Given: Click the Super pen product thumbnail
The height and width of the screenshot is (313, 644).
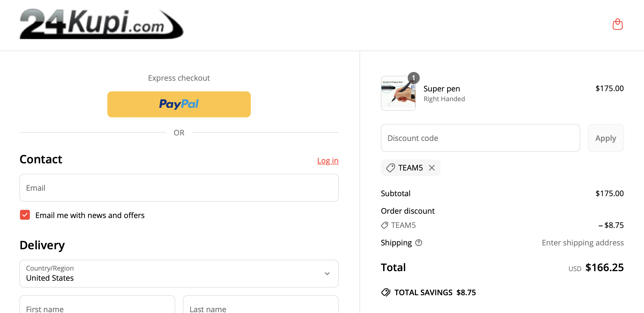Looking at the screenshot, I should pos(398,93).
